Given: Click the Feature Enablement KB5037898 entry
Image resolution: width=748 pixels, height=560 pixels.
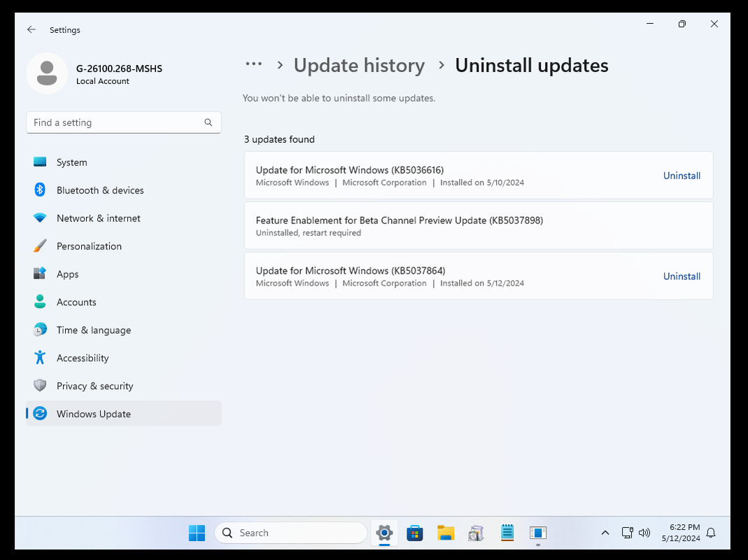Looking at the screenshot, I should click(x=479, y=225).
